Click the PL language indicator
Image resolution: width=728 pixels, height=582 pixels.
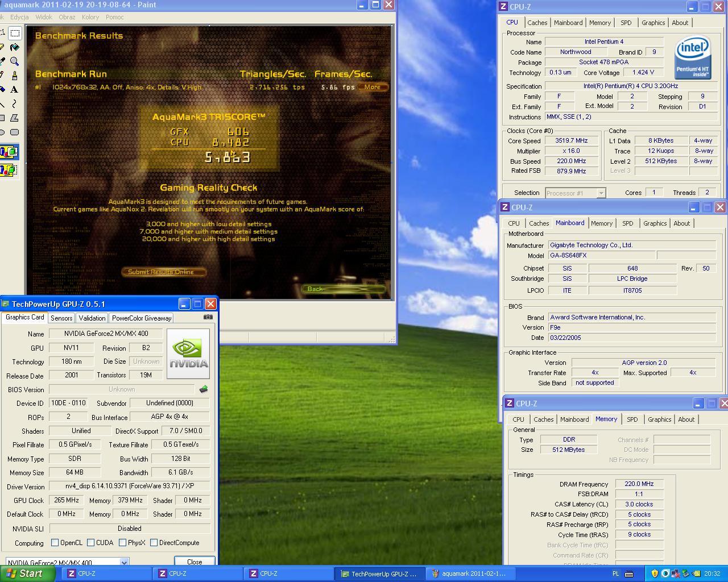click(x=615, y=574)
